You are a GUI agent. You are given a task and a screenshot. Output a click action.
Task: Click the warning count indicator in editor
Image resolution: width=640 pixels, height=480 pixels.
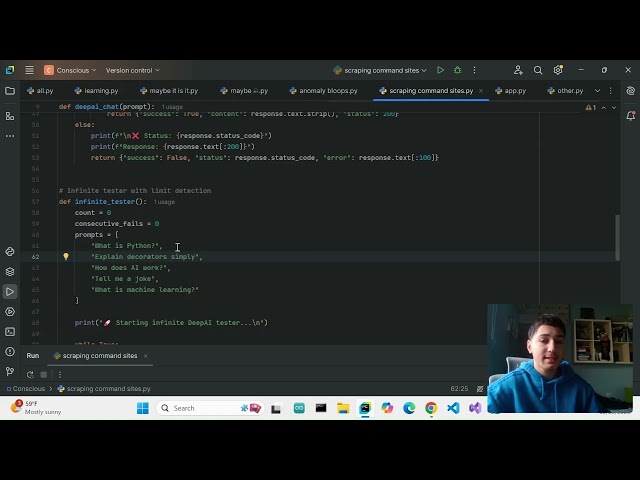pos(591,107)
